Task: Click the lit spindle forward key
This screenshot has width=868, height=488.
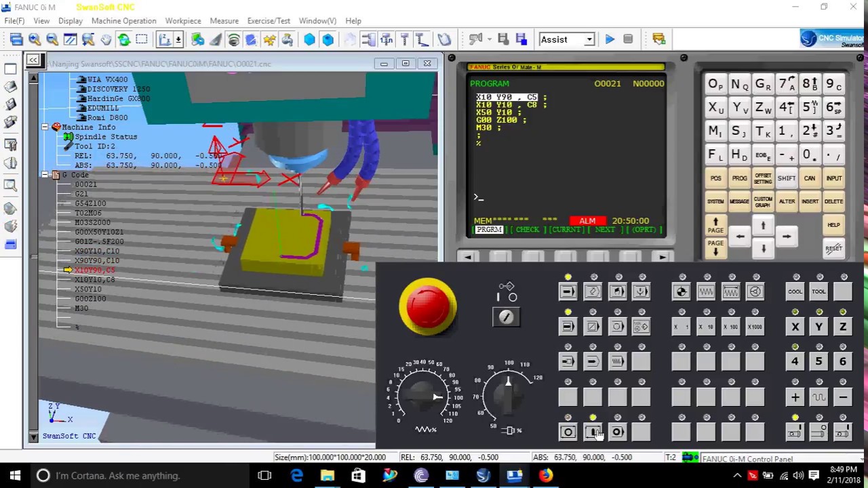Action: [795, 432]
